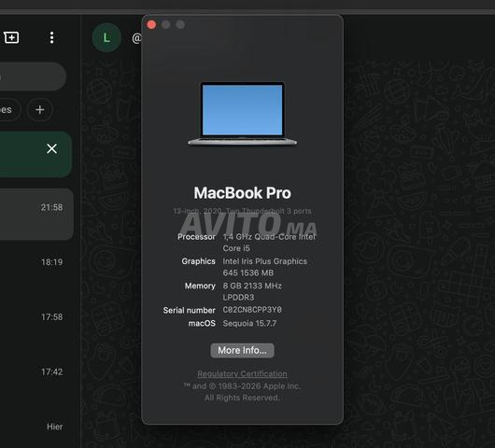This screenshot has height=448, width=495.
Task: Close the About This Mac window
Action: click(x=151, y=24)
